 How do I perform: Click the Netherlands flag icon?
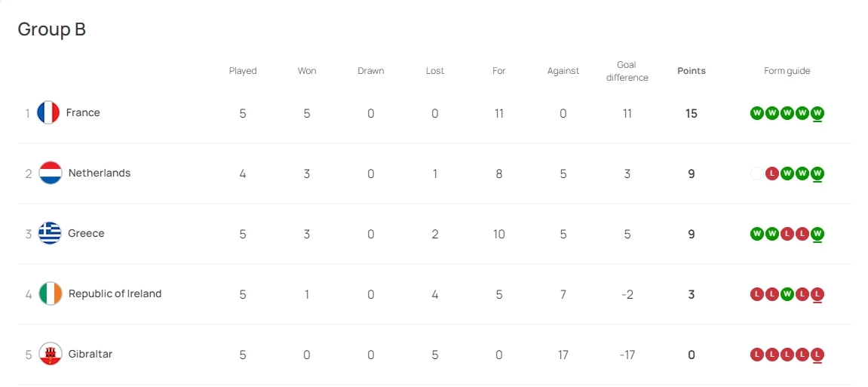pyautogui.click(x=51, y=174)
